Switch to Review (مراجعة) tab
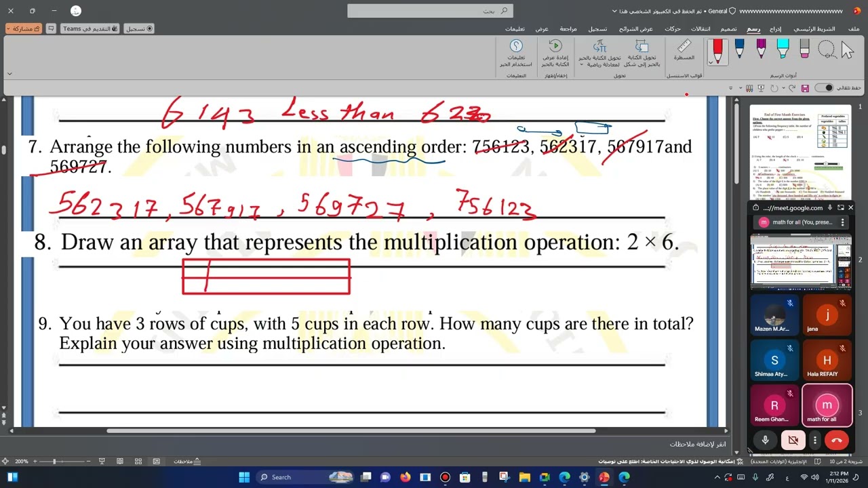The height and width of the screenshot is (488, 868). [x=568, y=28]
